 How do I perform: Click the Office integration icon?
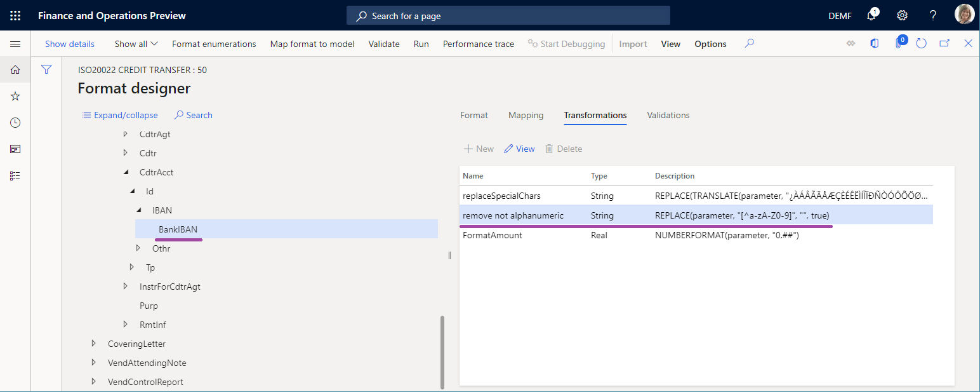tap(874, 43)
